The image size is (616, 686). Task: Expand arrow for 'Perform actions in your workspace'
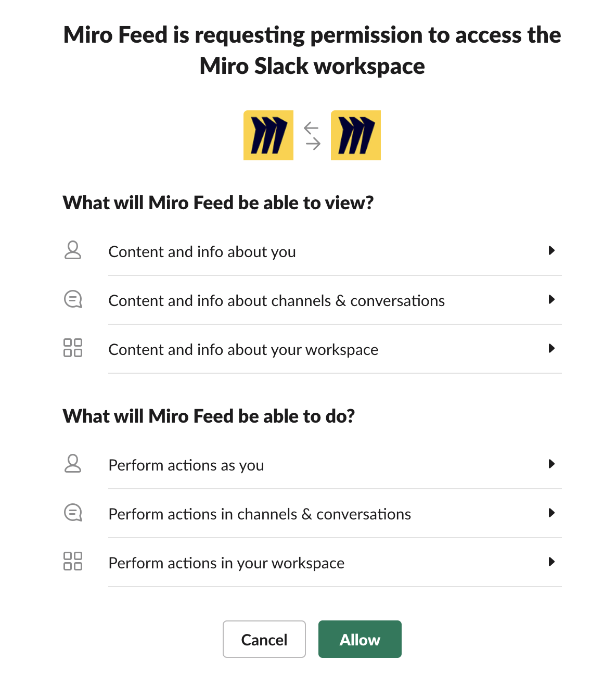[x=551, y=562]
